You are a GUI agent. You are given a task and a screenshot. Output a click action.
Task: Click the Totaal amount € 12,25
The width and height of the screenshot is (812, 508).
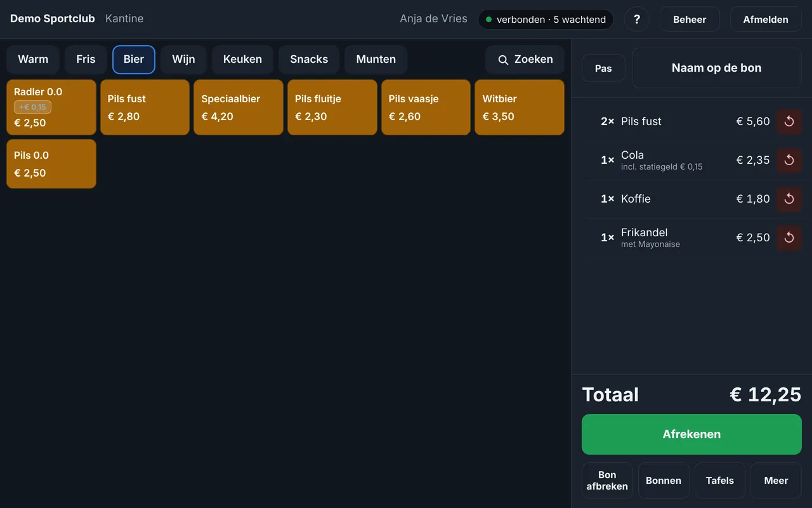pyautogui.click(x=766, y=395)
